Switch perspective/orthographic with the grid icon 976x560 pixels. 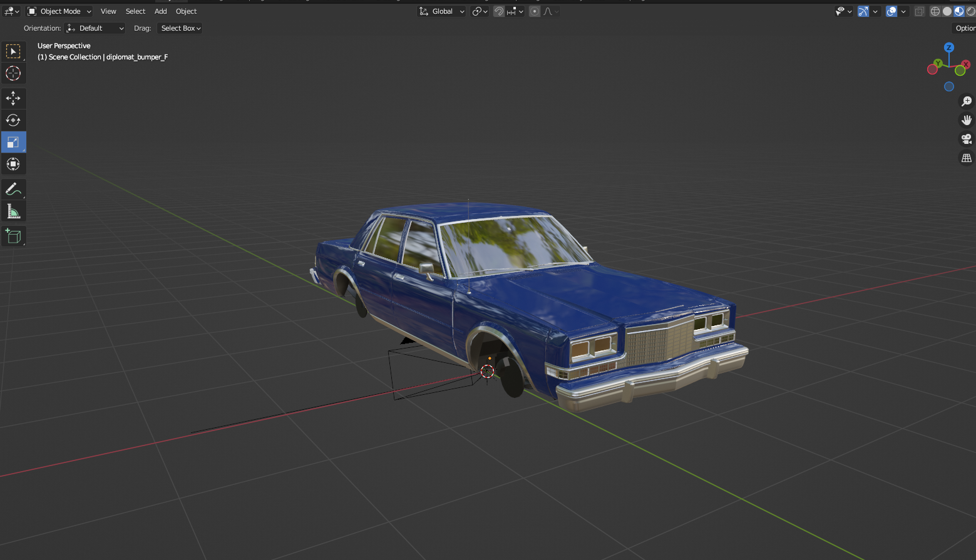click(x=967, y=158)
